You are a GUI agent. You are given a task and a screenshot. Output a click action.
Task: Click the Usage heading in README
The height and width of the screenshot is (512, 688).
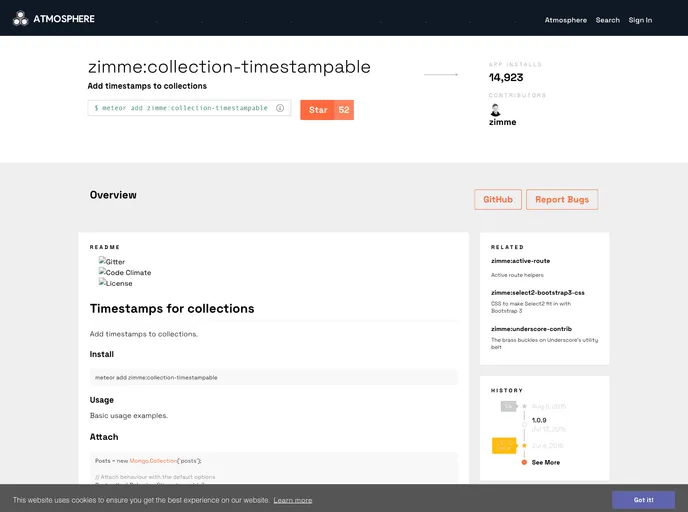click(102, 400)
